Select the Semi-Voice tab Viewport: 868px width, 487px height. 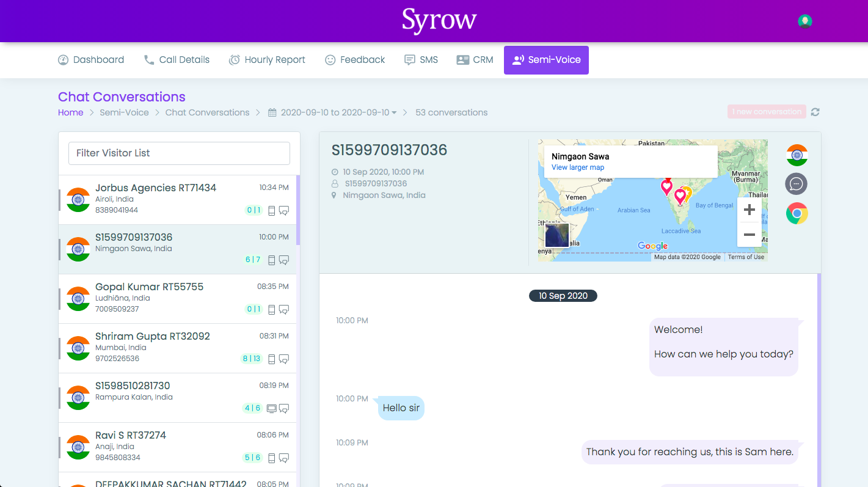tap(546, 60)
